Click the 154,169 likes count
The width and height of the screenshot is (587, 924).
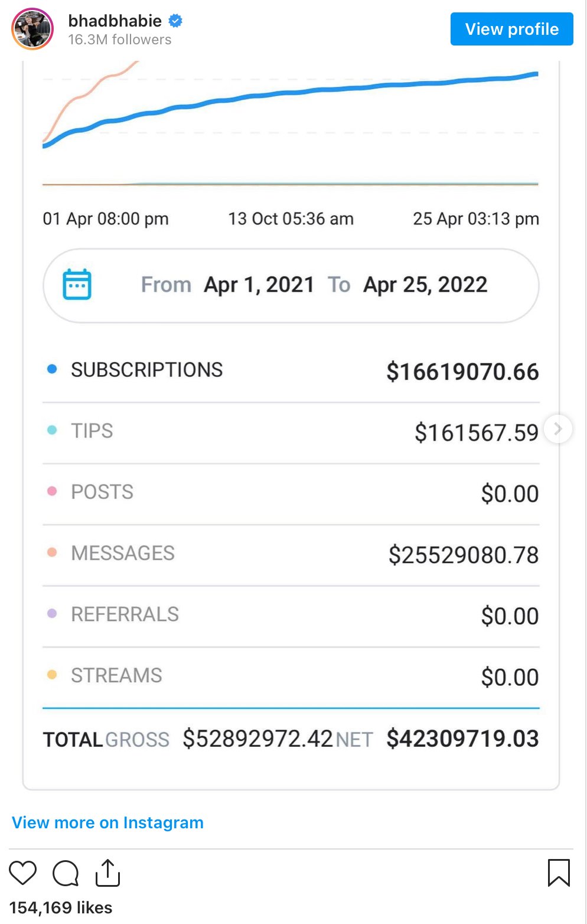[60, 907]
